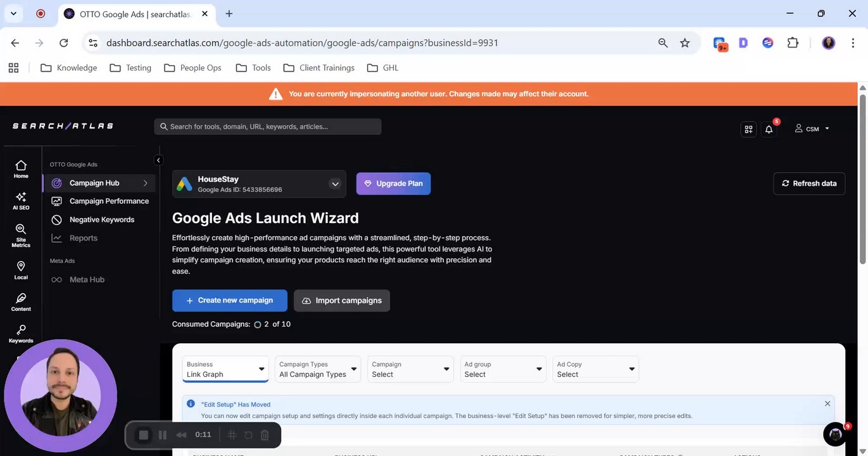This screenshot has width=868, height=456.
Task: Rewind the screen recording
Action: tap(181, 435)
